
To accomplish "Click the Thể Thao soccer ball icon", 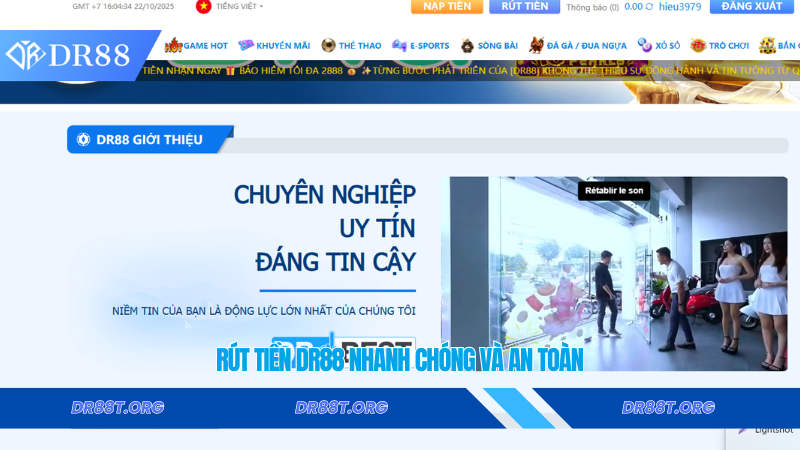I will [x=329, y=45].
